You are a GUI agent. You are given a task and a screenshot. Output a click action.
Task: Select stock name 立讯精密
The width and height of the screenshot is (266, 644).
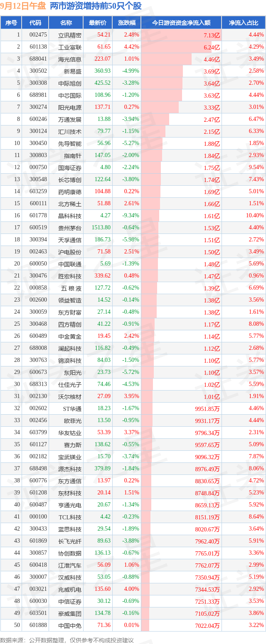pos(70,35)
